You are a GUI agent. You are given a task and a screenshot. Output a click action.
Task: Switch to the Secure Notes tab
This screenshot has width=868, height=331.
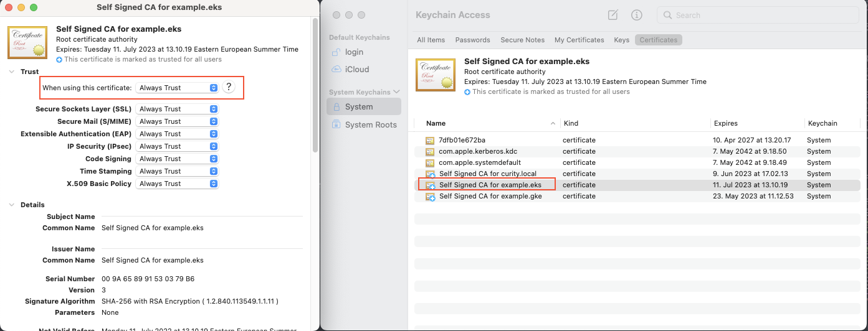(522, 40)
